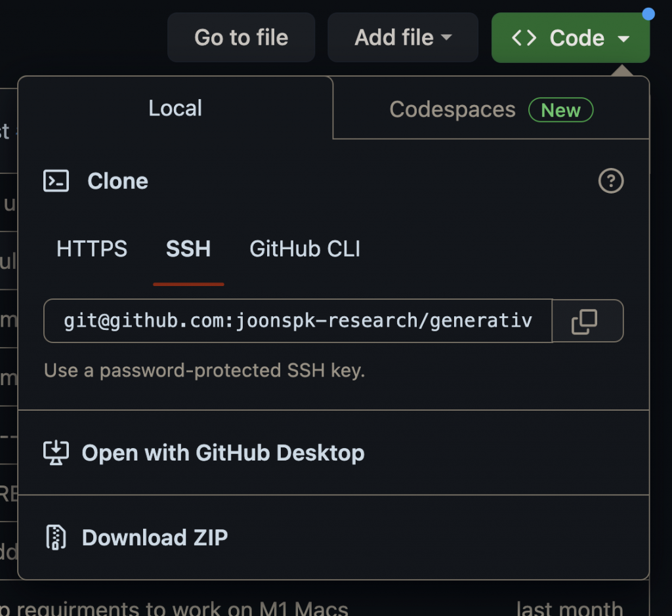Click the New badge on Codespaces
Screen dimensions: 672x616
[x=560, y=110]
